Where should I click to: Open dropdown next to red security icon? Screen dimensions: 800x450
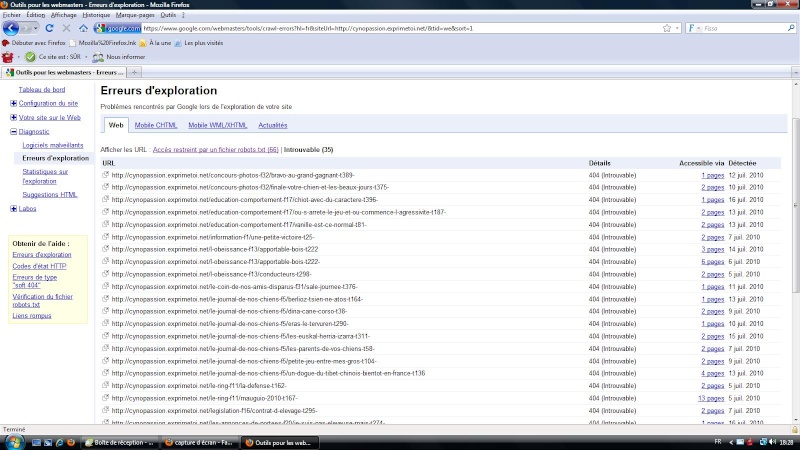18,57
